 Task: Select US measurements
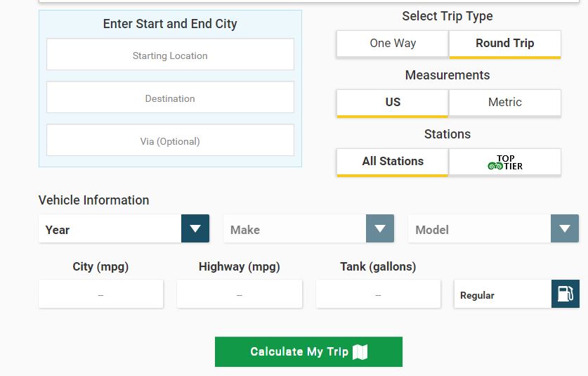click(393, 103)
